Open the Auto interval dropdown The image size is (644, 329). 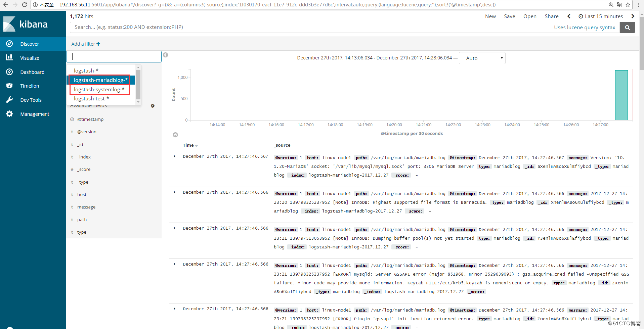tap(482, 58)
